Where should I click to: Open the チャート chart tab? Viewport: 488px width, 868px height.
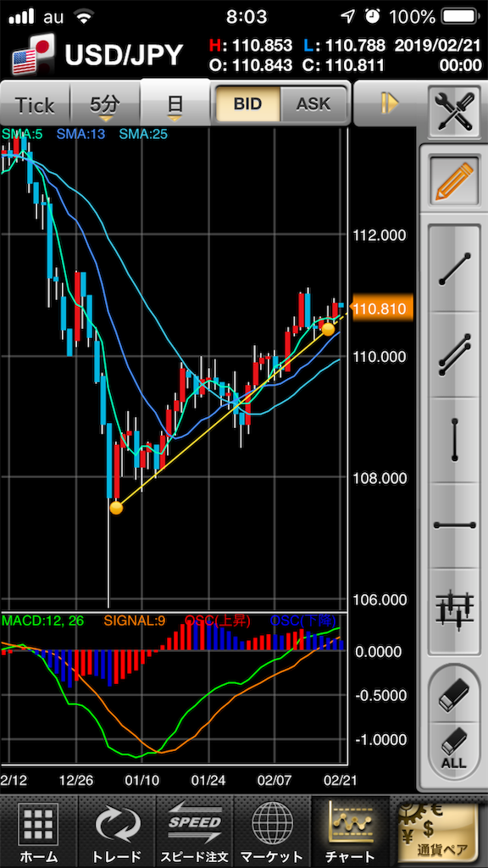tap(350, 832)
